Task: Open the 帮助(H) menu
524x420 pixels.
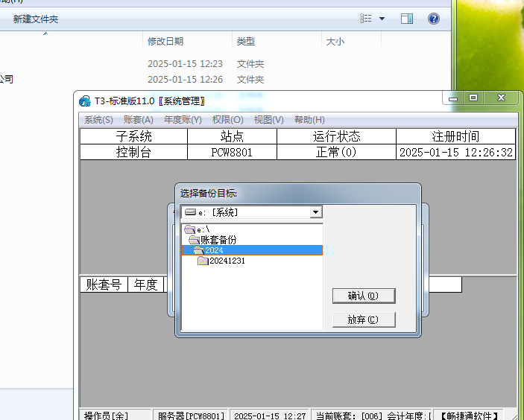Action: click(x=309, y=120)
